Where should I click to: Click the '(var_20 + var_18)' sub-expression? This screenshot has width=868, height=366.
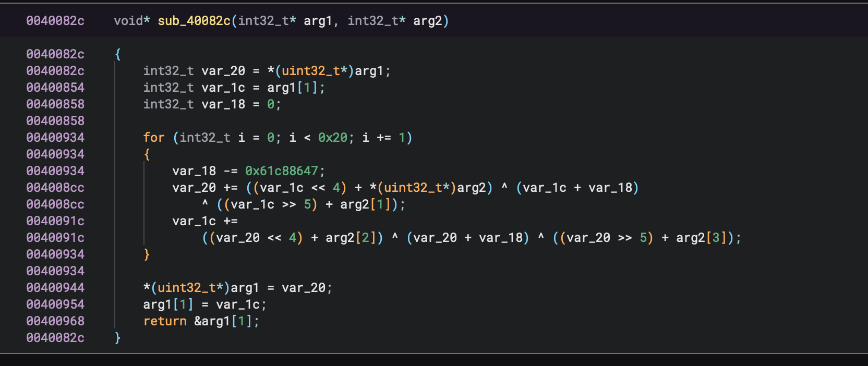(x=468, y=238)
